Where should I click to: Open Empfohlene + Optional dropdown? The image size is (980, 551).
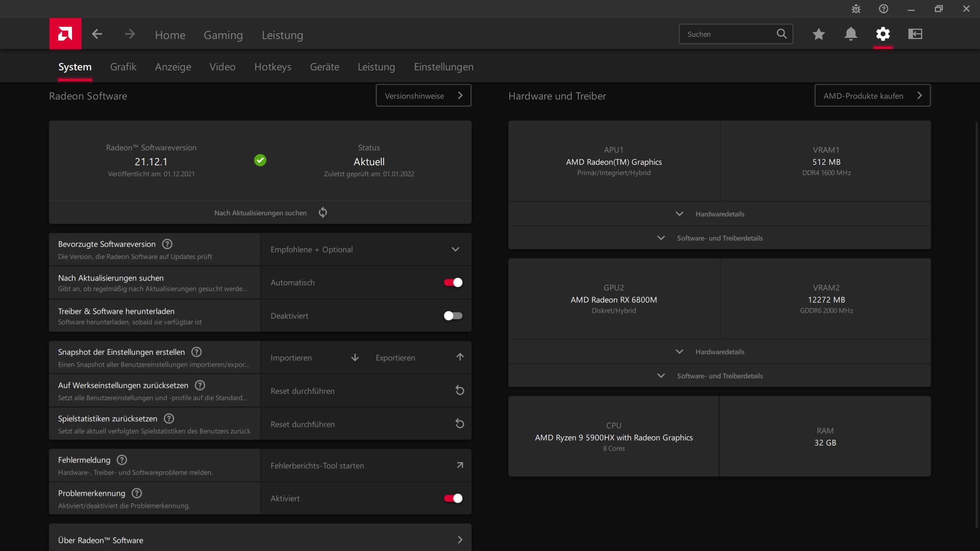tap(366, 249)
